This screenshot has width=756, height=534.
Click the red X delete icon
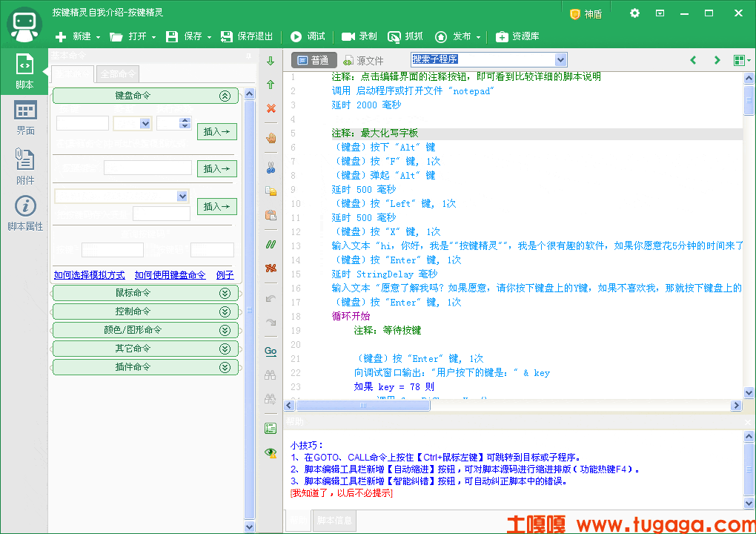(x=271, y=108)
